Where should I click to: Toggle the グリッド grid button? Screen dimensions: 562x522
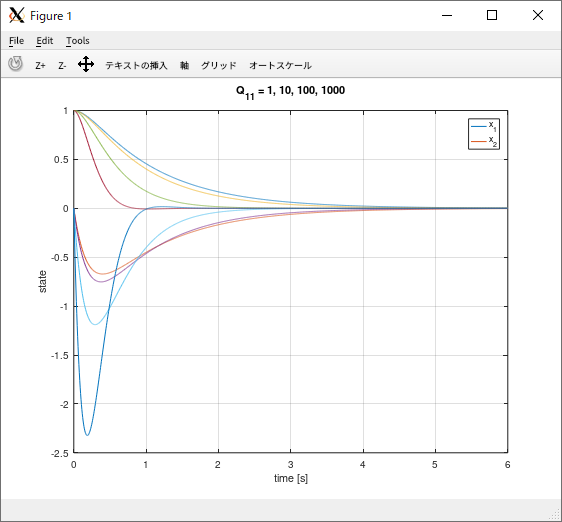tap(219, 66)
